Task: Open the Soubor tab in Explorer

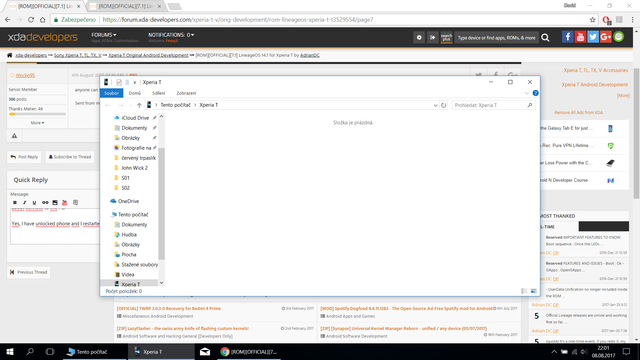Action: click(x=111, y=93)
